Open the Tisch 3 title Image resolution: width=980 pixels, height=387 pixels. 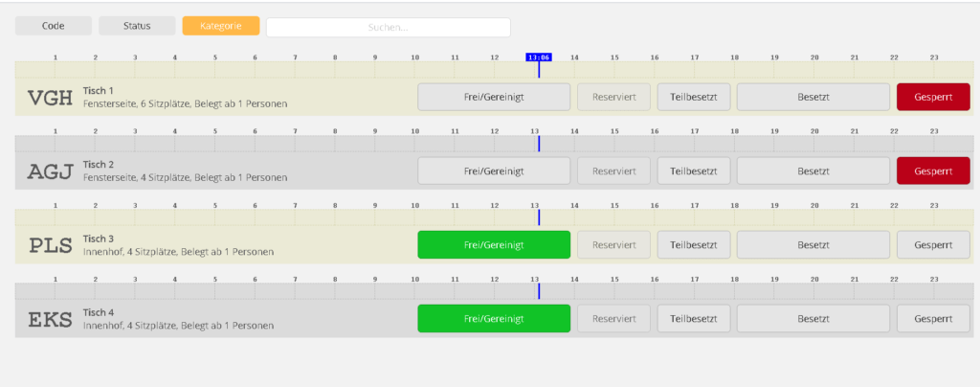point(99,239)
